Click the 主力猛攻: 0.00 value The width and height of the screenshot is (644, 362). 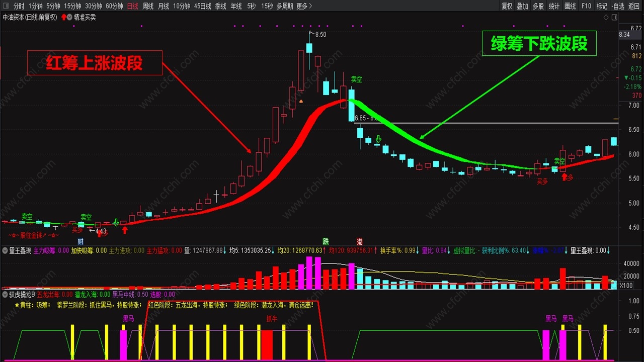coord(164,250)
